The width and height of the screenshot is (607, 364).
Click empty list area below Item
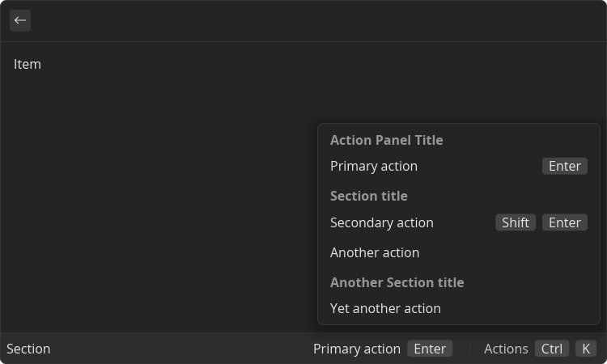155,201
